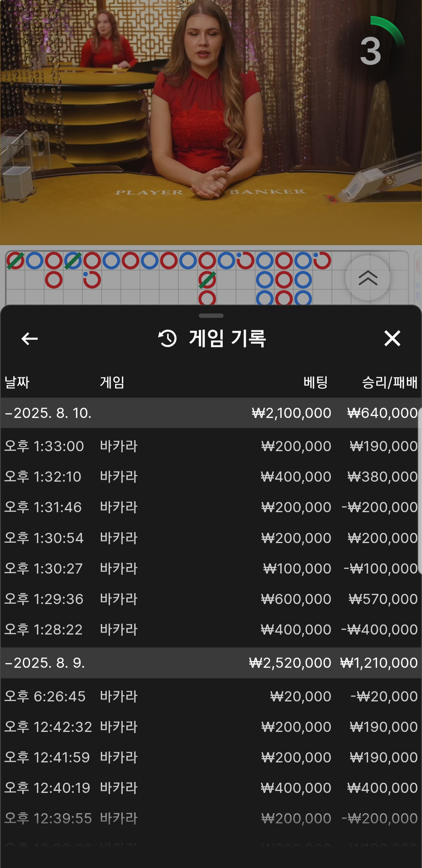The height and width of the screenshot is (868, 422).
Task: Select the 베팅 column header
Action: pyautogui.click(x=315, y=382)
